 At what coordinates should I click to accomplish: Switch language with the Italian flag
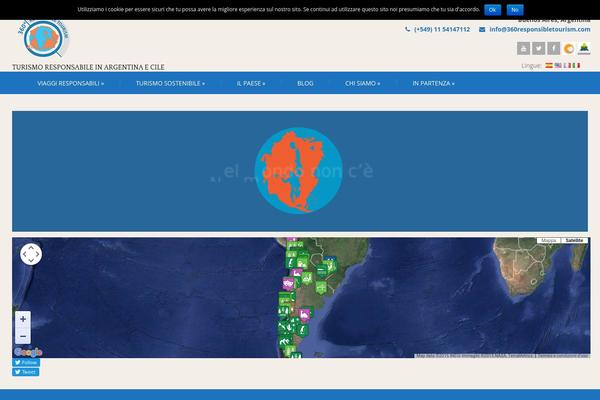[576, 65]
